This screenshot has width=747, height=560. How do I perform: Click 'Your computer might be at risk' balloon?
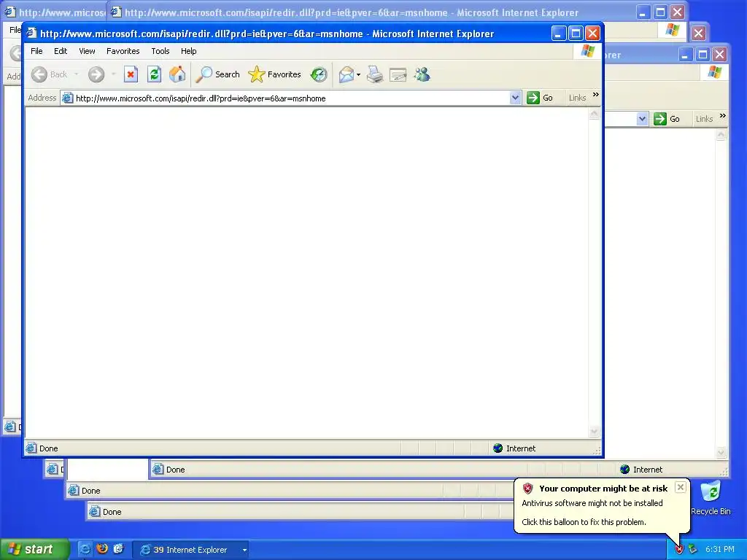603,488
